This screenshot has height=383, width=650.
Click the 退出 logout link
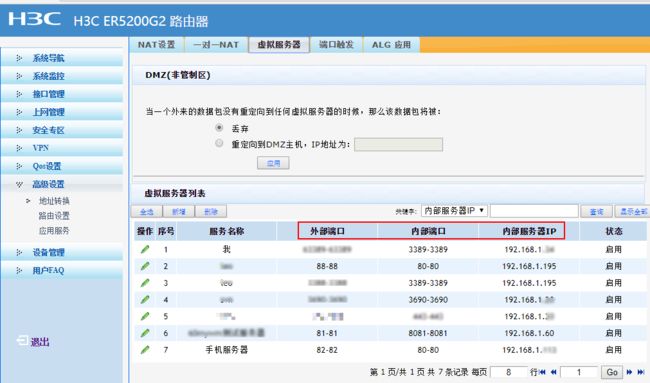40,342
